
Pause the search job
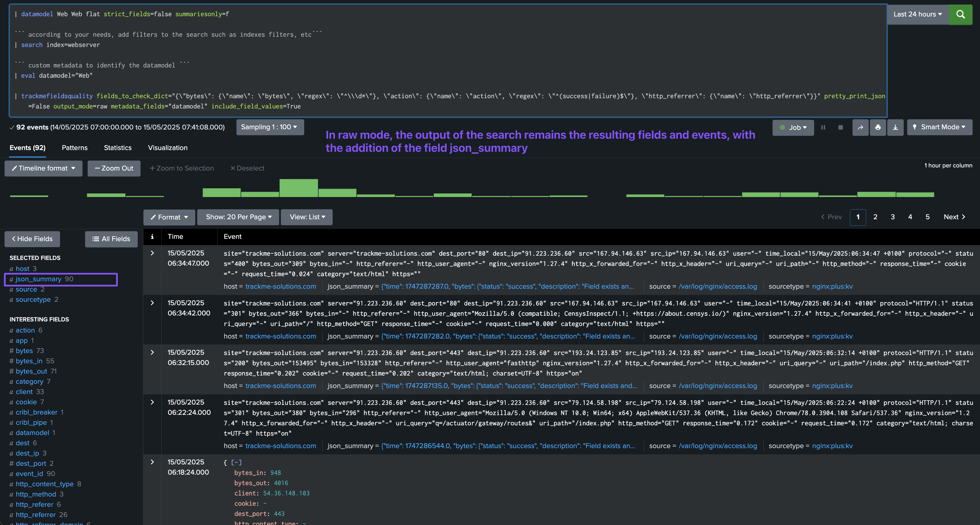point(823,128)
